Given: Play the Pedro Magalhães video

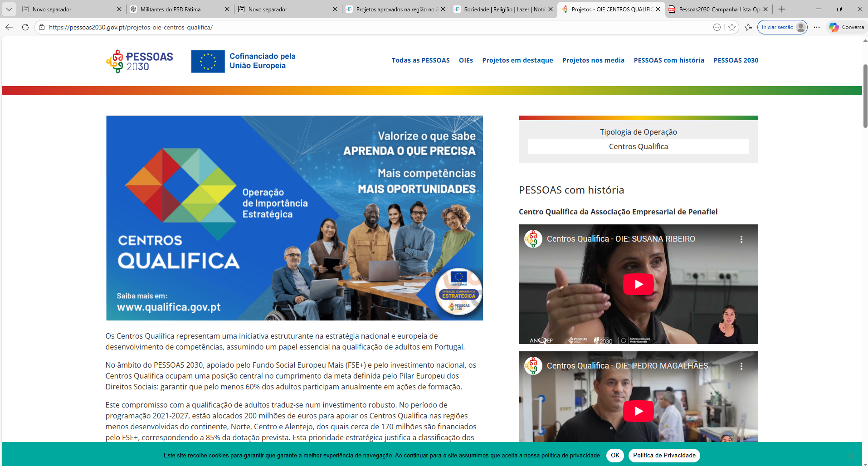Looking at the screenshot, I should tap(638, 411).
